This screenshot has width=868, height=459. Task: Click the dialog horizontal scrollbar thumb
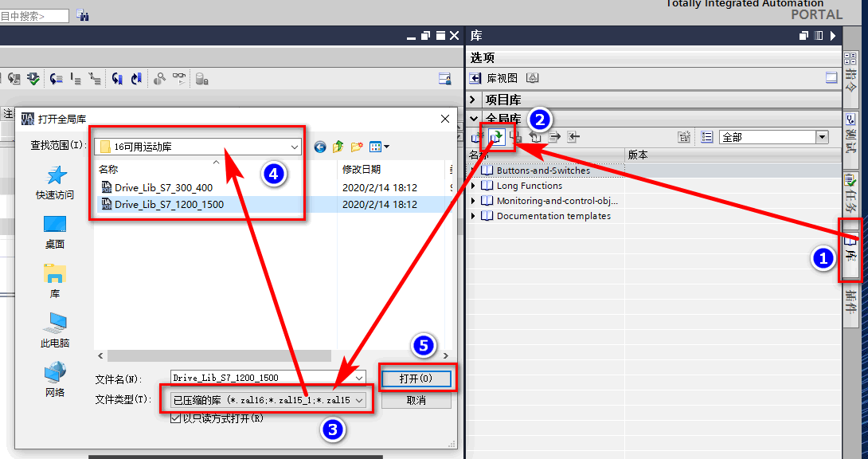219,355
